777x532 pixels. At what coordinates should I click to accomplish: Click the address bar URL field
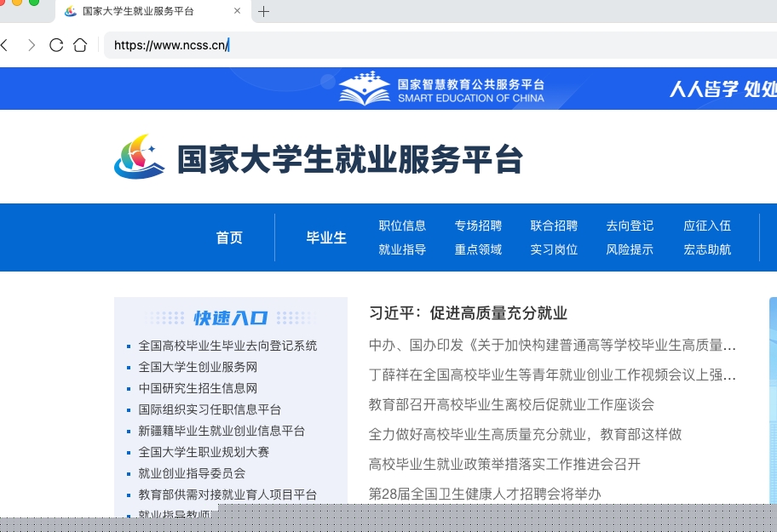[x=426, y=45]
